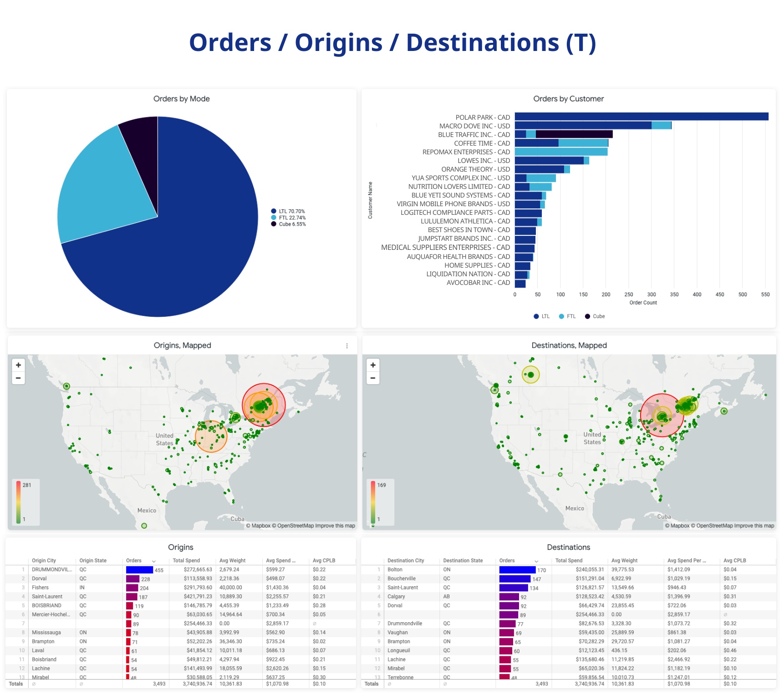The height and width of the screenshot is (700, 784).
Task: Select Drummondville destination row
Action: click(569, 624)
